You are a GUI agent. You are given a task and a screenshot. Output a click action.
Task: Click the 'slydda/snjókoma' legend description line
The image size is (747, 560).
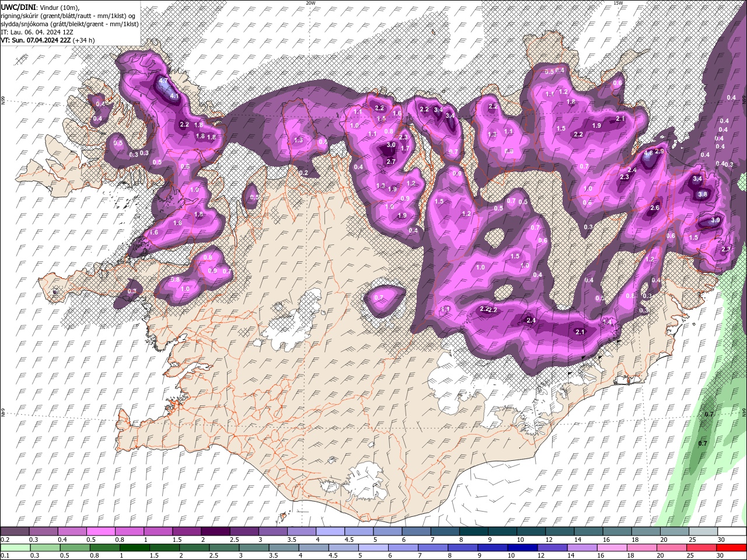[69, 24]
